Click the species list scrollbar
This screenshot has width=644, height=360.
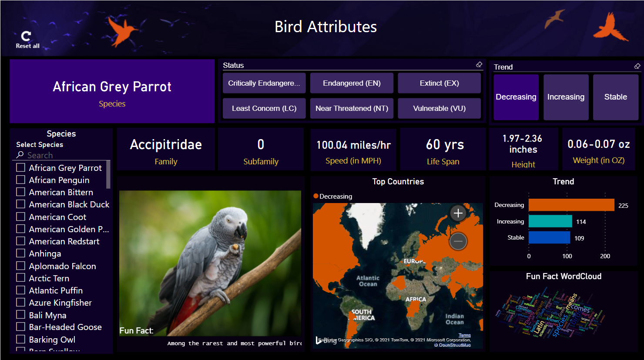[x=108, y=174]
